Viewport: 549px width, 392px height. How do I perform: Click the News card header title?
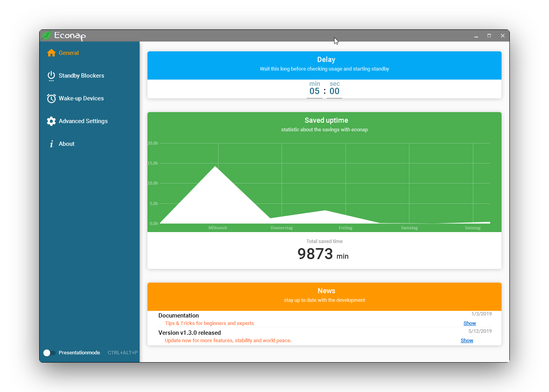[326, 291]
